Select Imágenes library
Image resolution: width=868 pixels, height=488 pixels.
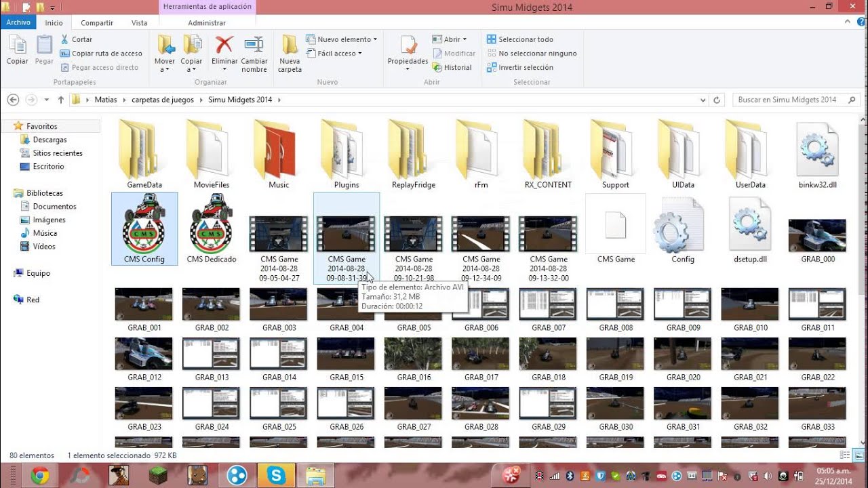[x=49, y=220]
